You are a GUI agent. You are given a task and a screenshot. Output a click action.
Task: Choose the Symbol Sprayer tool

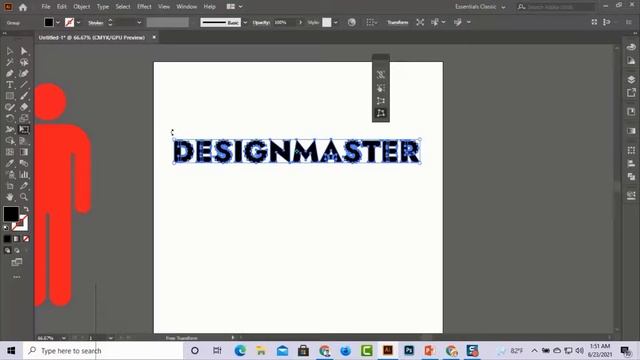(x=9, y=175)
